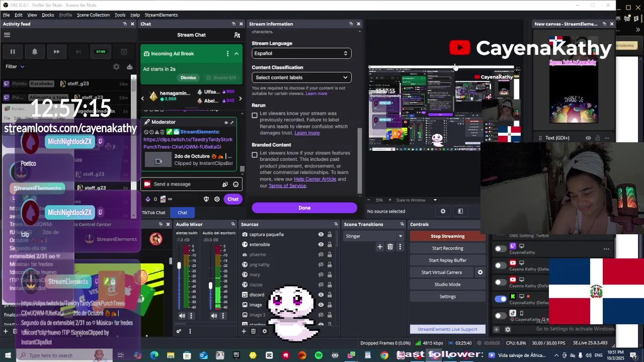This screenshot has width=644, height=362.
Task: Mute the Audio del escritorio channel
Action: pyautogui.click(x=214, y=316)
